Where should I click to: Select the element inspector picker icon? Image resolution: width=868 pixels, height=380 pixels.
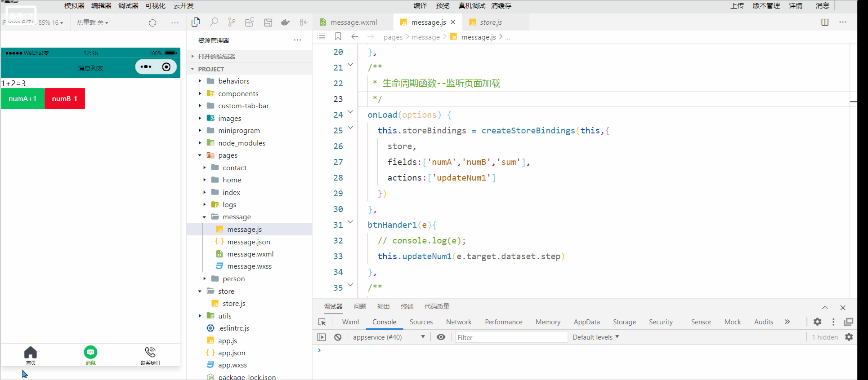[x=322, y=322]
